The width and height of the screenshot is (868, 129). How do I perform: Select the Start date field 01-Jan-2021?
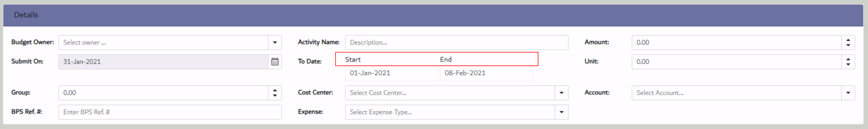391,73
